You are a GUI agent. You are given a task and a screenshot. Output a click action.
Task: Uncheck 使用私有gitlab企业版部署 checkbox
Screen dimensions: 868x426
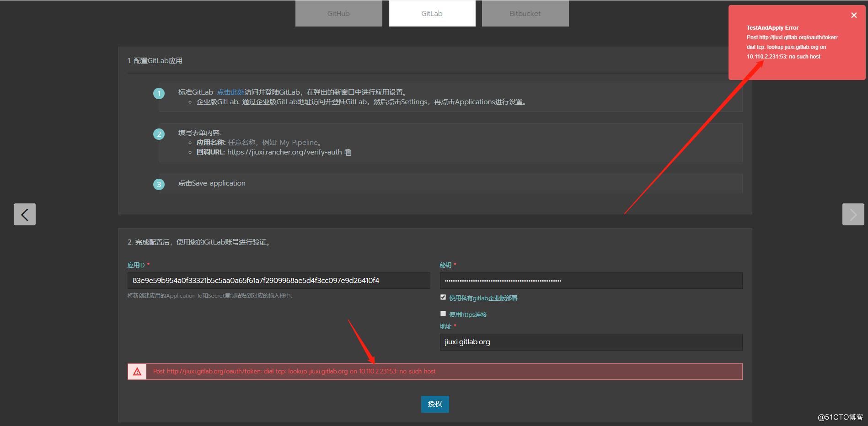tap(443, 297)
